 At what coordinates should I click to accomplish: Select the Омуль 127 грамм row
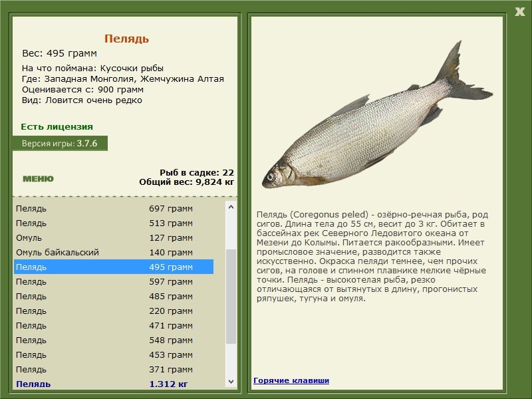pos(114,237)
